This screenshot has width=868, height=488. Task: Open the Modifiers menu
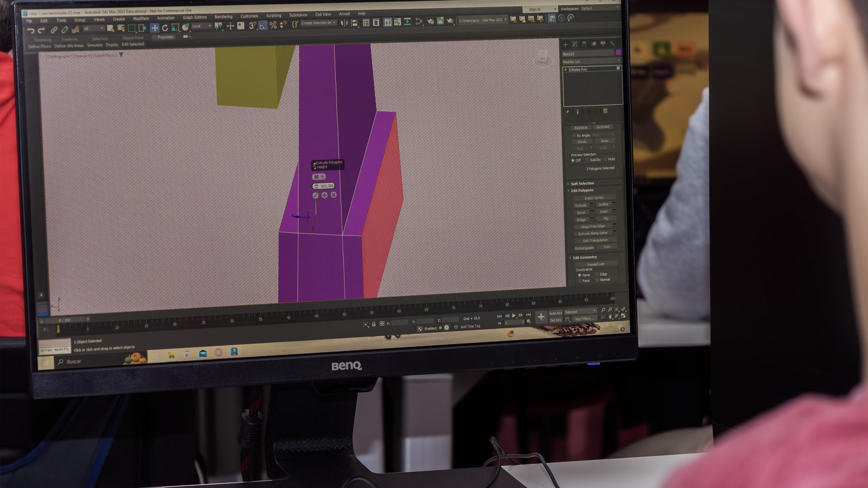coord(141,19)
